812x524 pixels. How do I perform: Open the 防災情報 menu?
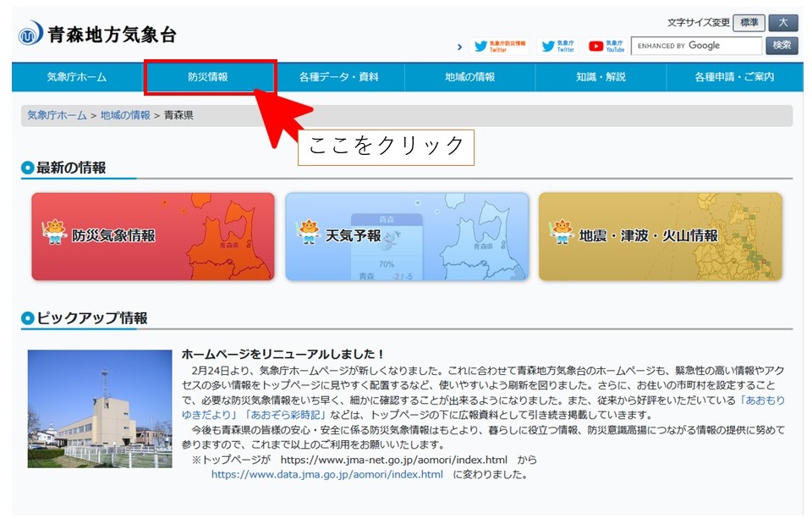tap(208, 77)
